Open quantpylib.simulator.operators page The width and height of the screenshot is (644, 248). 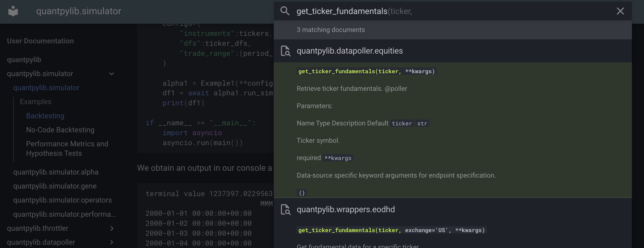click(x=63, y=200)
